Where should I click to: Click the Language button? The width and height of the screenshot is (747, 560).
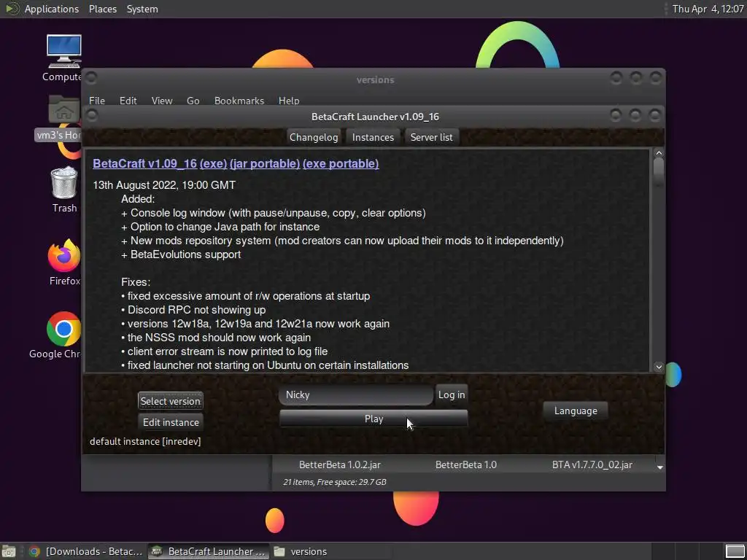tap(576, 411)
